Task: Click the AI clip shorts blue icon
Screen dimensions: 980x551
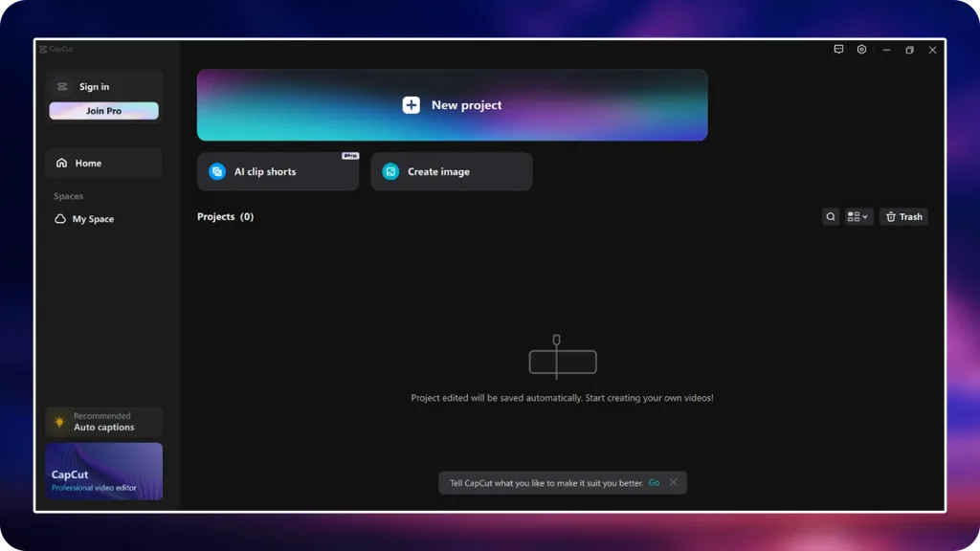Action: (217, 172)
